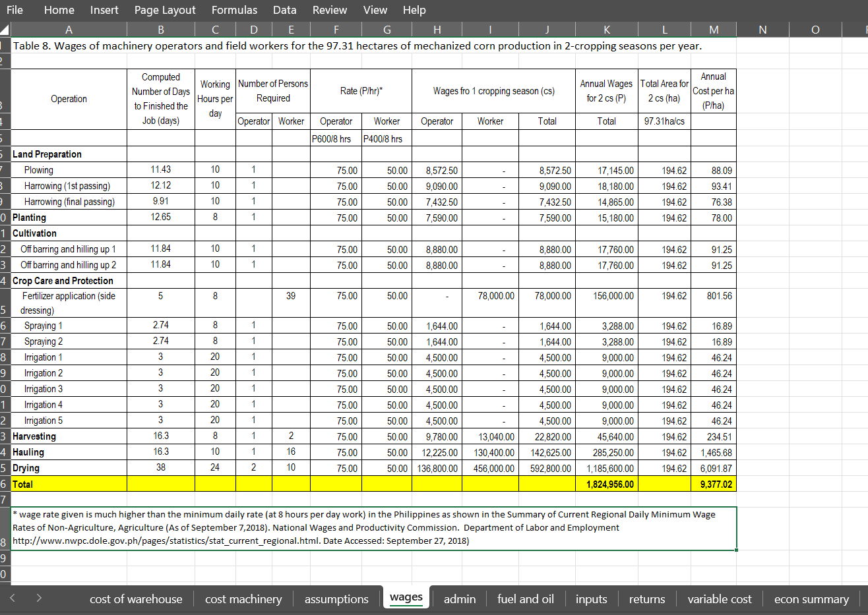868x615 pixels.
Task: Select the Hauling row label
Action: coord(69,452)
